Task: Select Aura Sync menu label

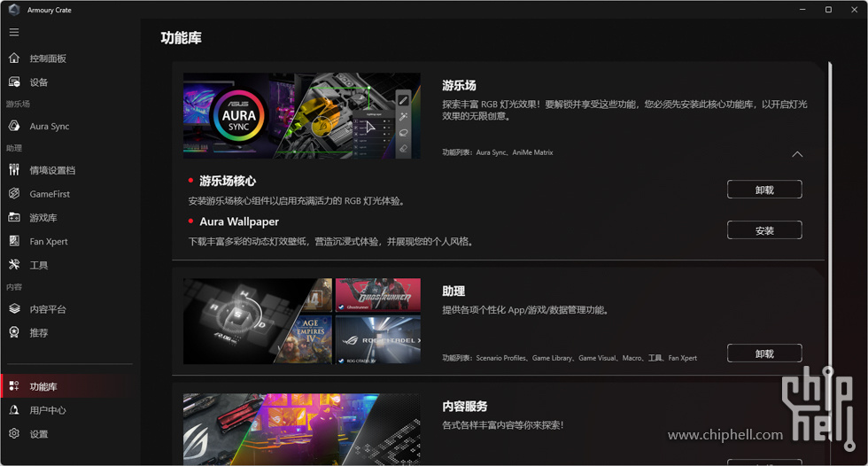Action: point(50,126)
